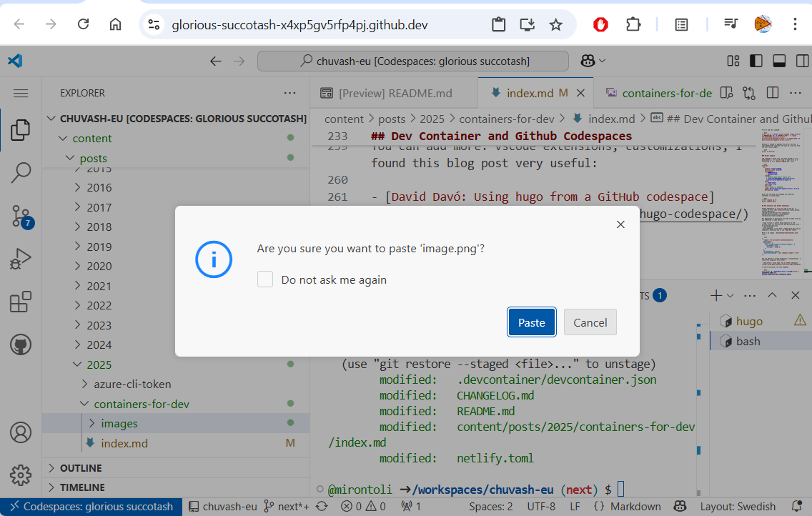Switch to the containers-for-de tab
This screenshot has width=812, height=516.
659,93
